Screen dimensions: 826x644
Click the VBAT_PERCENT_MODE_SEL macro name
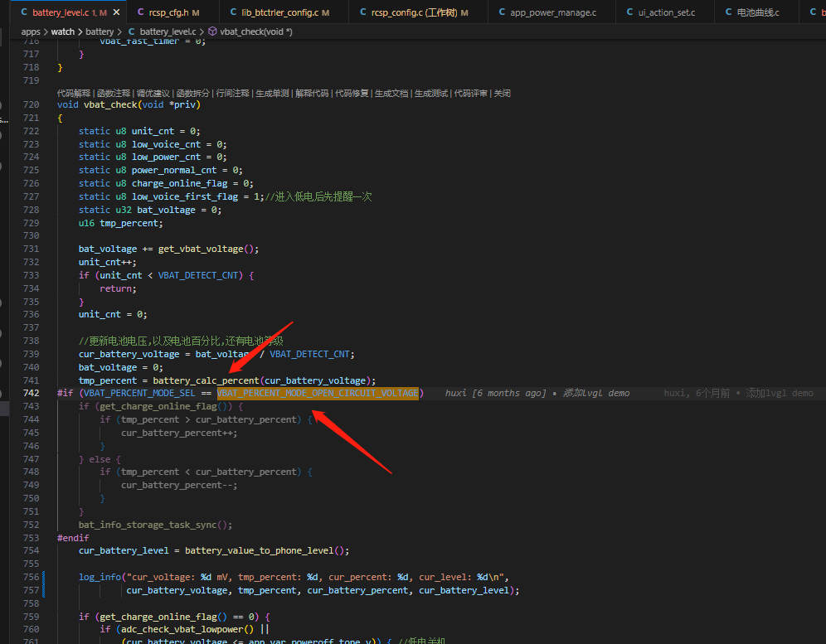[x=139, y=394]
